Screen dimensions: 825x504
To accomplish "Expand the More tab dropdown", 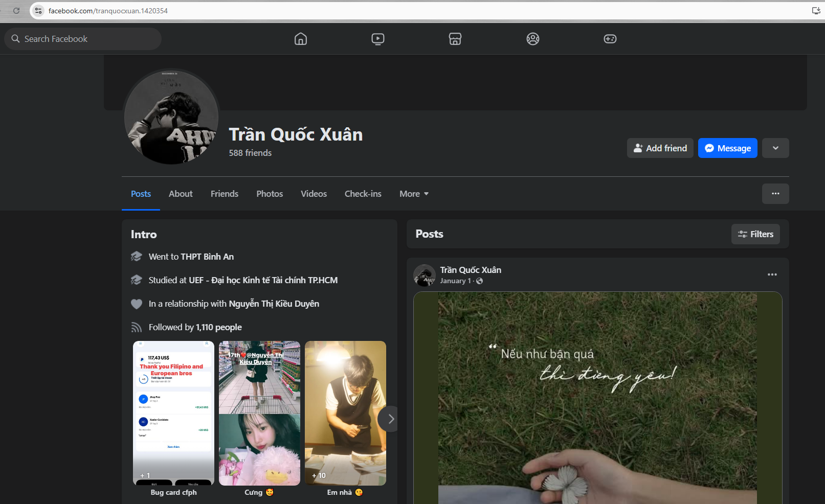I will [x=414, y=194].
